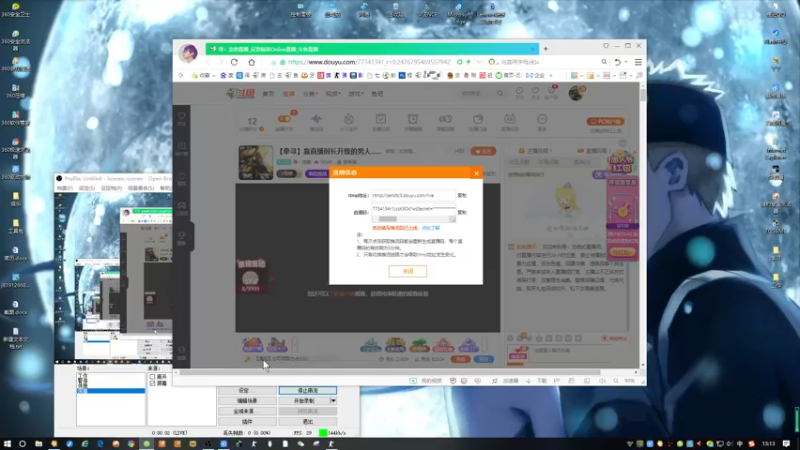Open the Windows Start menu
Screen dimensions: 800x450
pos(7,444)
